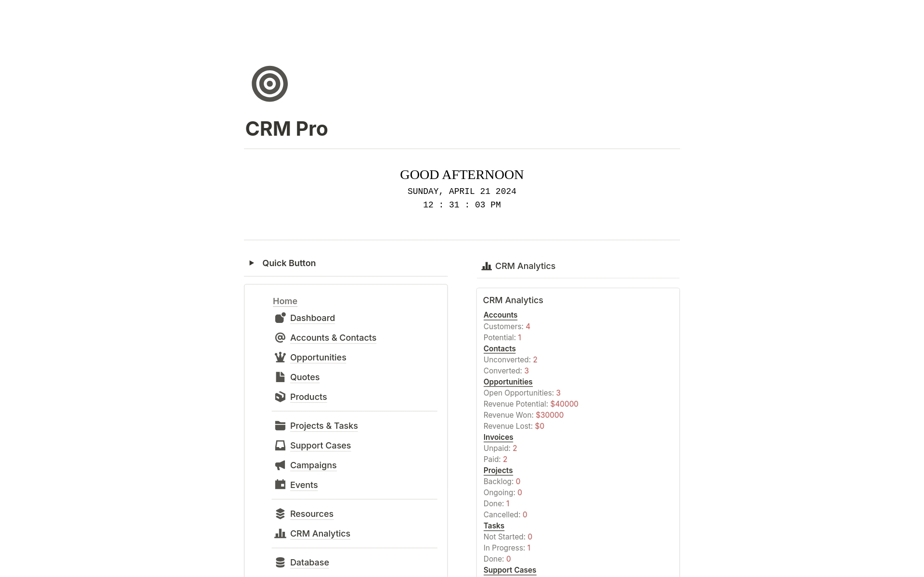Expand Accounts section in CRM Analytics
This screenshot has height=577, width=924.
pos(500,314)
